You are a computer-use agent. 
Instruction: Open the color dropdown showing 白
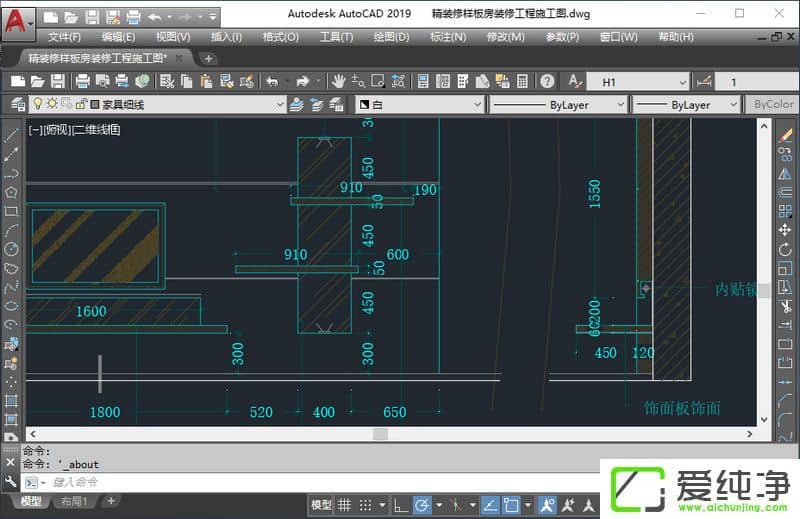pyautogui.click(x=419, y=105)
